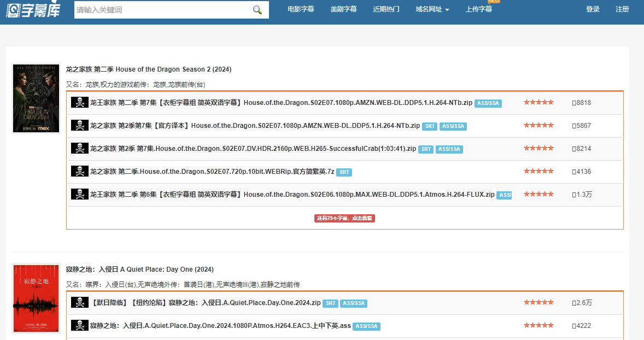644x340 pixels.
Task: Click ASS/SSA tag on SuccessfulCrab row
Action: point(449,149)
